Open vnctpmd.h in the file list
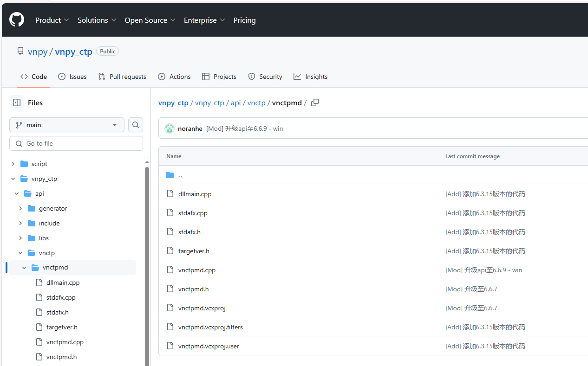This screenshot has width=588, height=366. tap(193, 289)
